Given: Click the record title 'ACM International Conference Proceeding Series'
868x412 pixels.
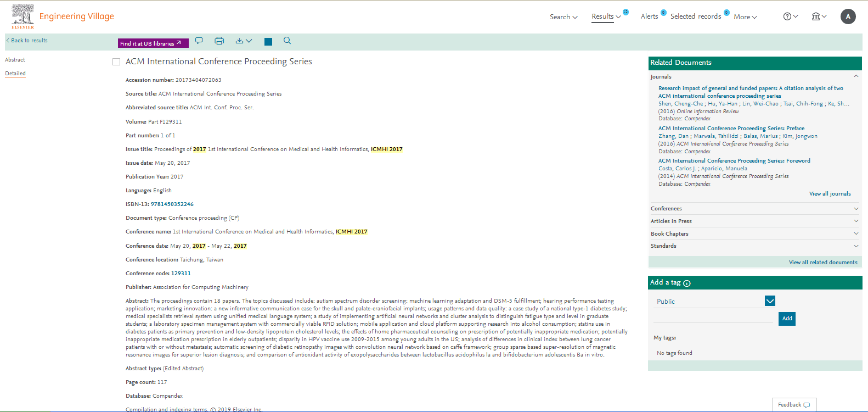Looking at the screenshot, I should pyautogui.click(x=218, y=62).
